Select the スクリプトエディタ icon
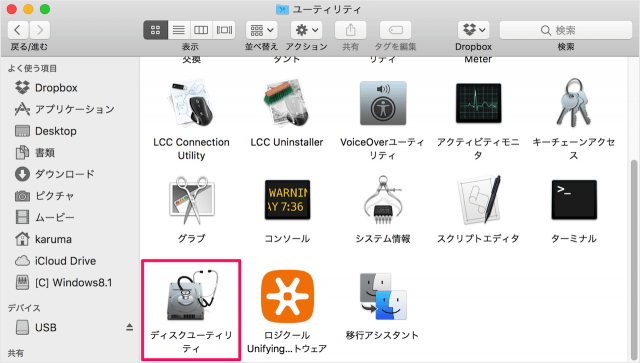Image resolution: width=640 pixels, height=363 pixels. click(x=478, y=200)
